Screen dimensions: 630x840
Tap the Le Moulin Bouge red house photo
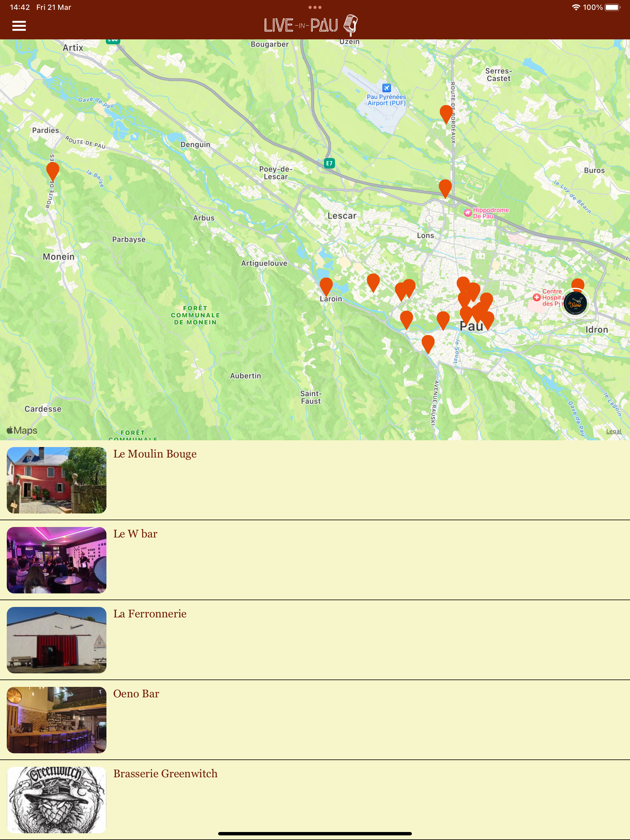(57, 480)
